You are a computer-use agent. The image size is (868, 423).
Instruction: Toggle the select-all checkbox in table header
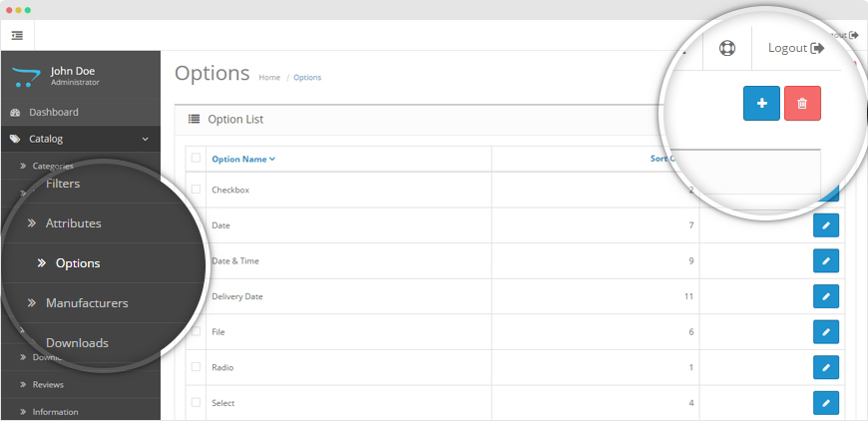pyautogui.click(x=196, y=158)
